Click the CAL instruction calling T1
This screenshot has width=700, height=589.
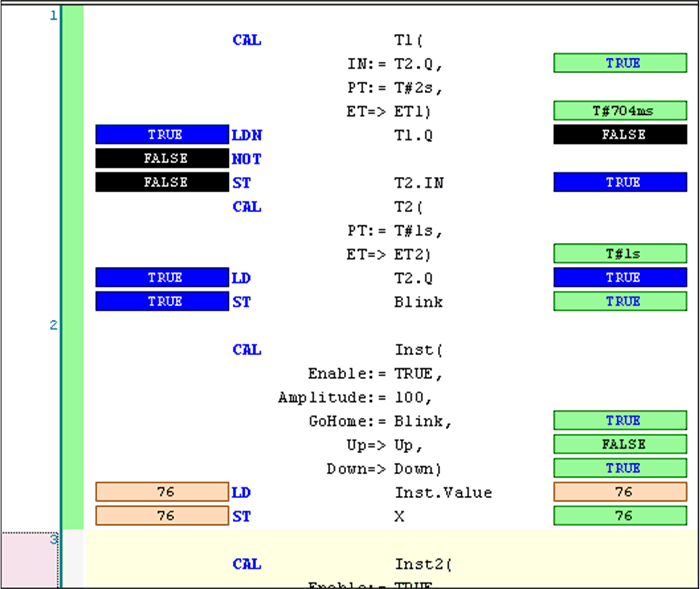246,40
